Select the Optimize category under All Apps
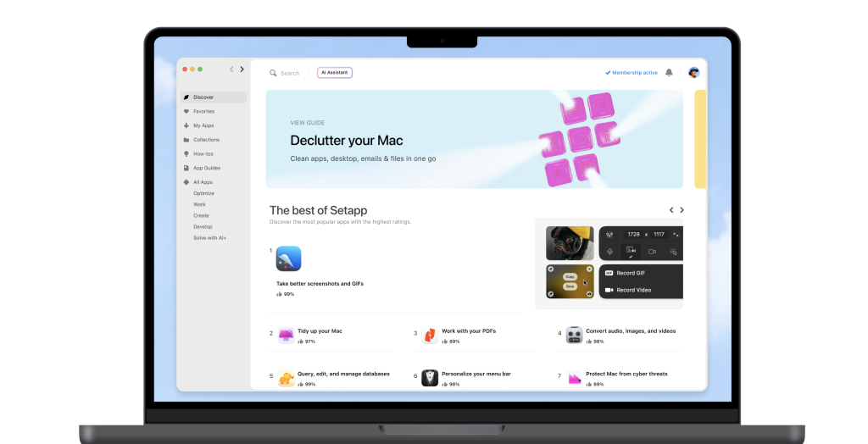 click(203, 193)
